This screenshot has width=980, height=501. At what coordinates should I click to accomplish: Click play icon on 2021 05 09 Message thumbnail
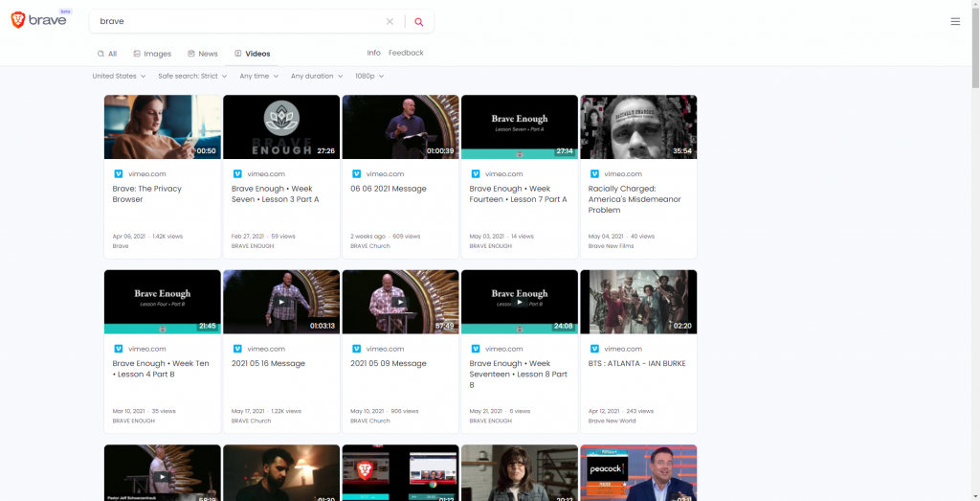(x=400, y=301)
